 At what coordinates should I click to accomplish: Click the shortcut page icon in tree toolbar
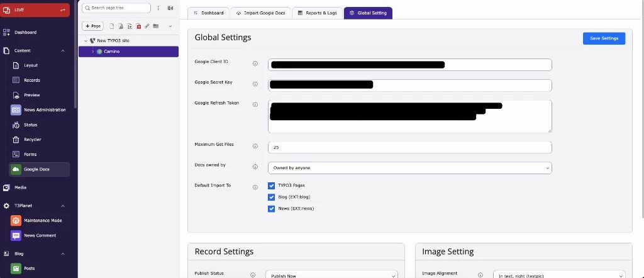130,26
